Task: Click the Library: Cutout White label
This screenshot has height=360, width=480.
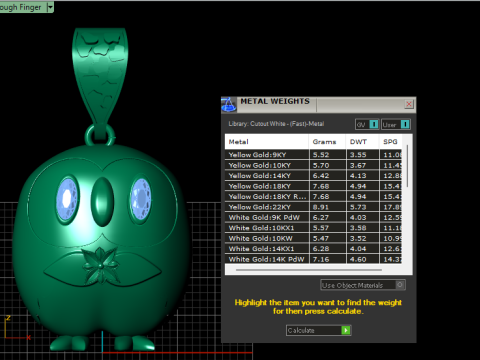Action: (x=276, y=124)
